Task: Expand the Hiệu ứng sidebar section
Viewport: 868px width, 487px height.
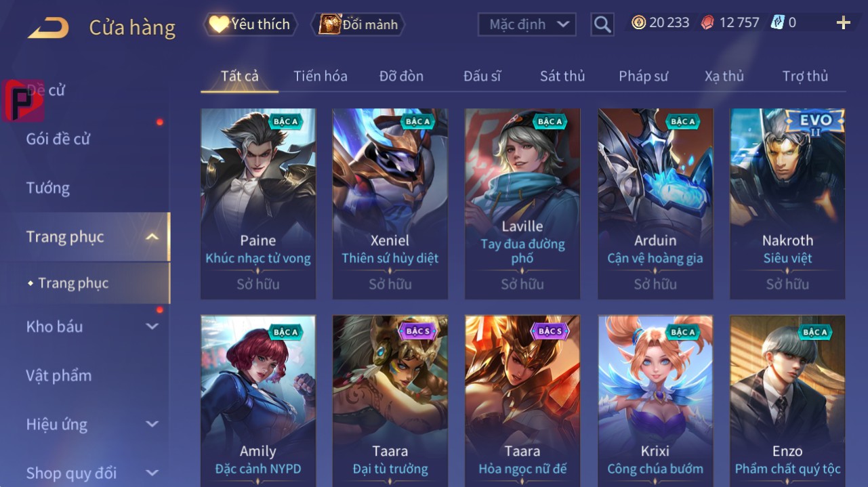Action: (x=152, y=425)
